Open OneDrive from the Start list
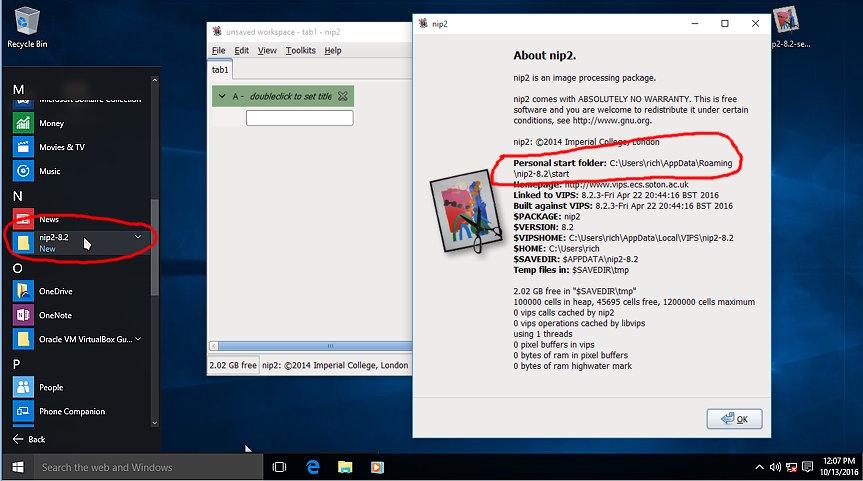Image resolution: width=863 pixels, height=481 pixels. [x=56, y=291]
